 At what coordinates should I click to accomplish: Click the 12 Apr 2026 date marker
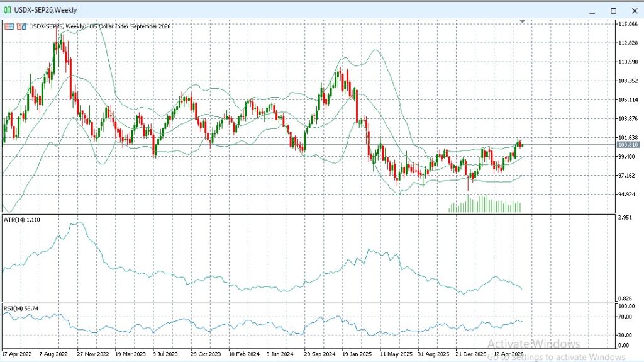(x=508, y=354)
